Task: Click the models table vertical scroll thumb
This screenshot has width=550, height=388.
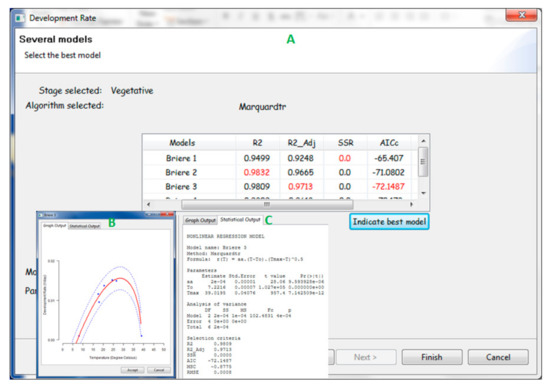Action: pos(423,162)
